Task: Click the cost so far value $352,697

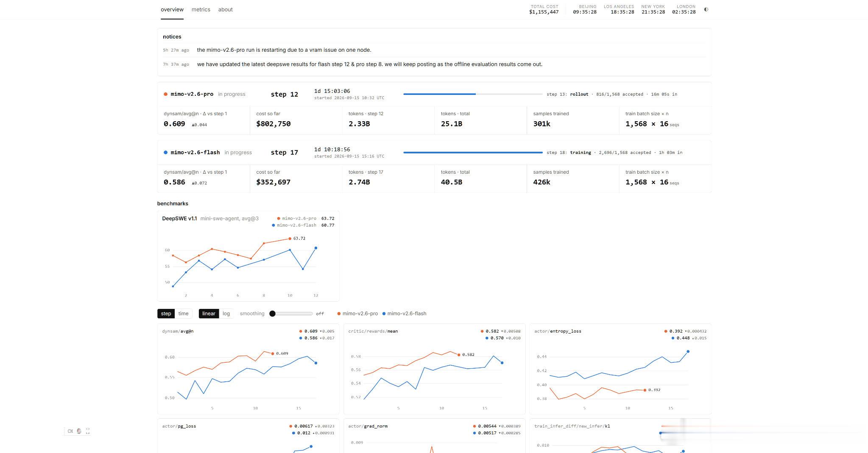Action: (274, 182)
